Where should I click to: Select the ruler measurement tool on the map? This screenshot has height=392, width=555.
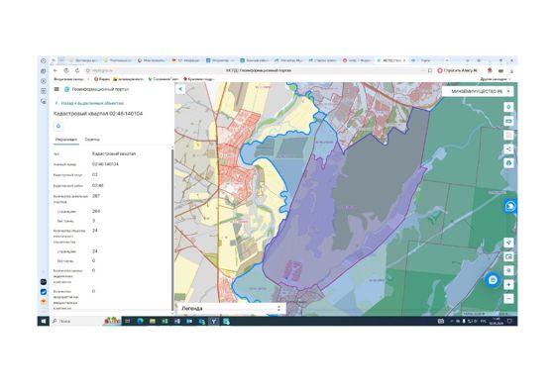[508, 121]
